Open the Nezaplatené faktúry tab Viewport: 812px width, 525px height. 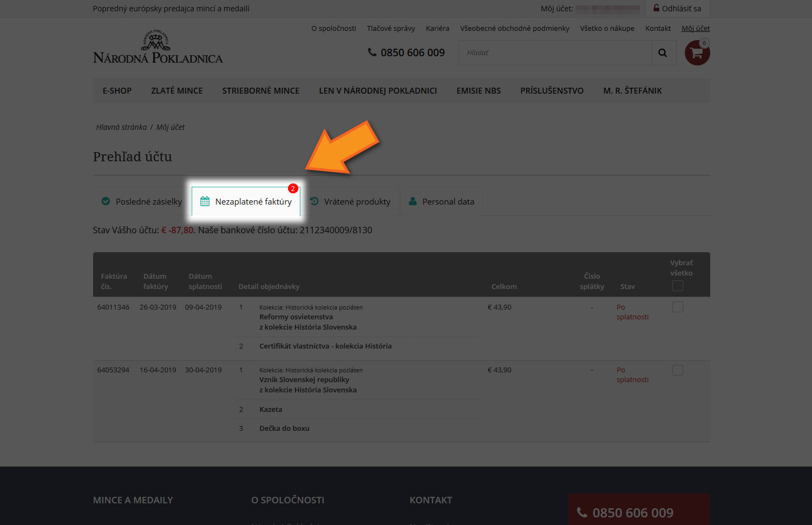point(246,201)
